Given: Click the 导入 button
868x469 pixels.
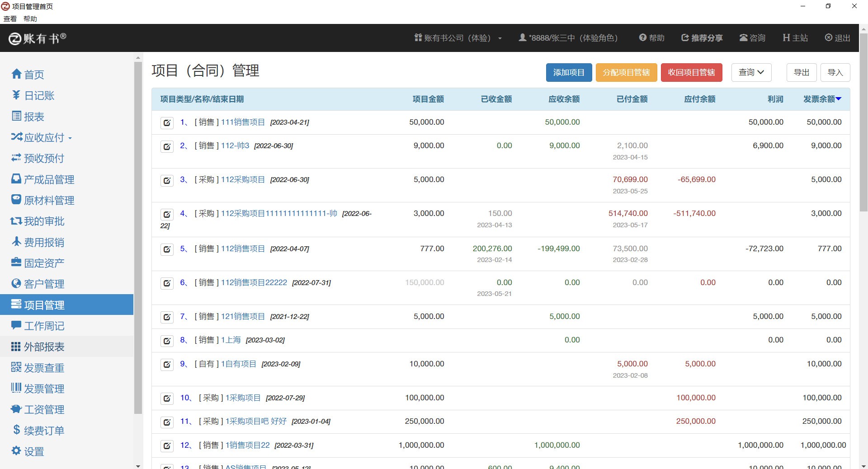Looking at the screenshot, I should pos(835,72).
